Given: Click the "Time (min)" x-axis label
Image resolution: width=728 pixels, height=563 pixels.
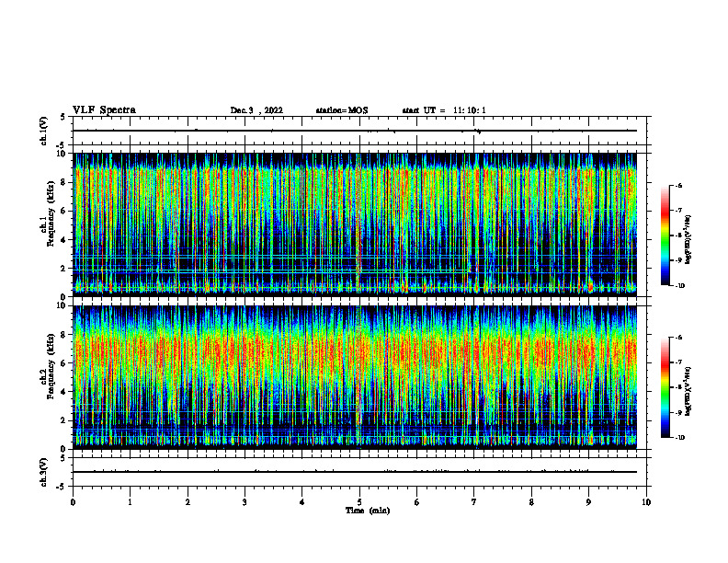Looking at the screenshot, I should 368,511.
